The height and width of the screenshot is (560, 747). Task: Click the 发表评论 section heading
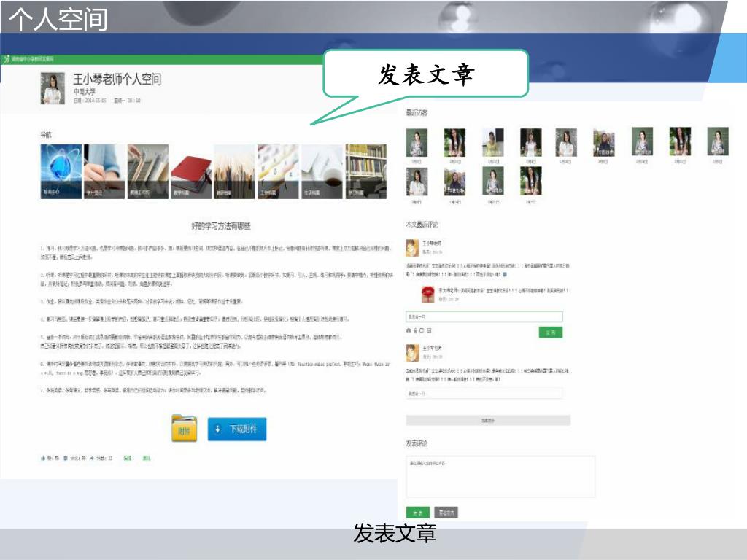[x=417, y=443]
